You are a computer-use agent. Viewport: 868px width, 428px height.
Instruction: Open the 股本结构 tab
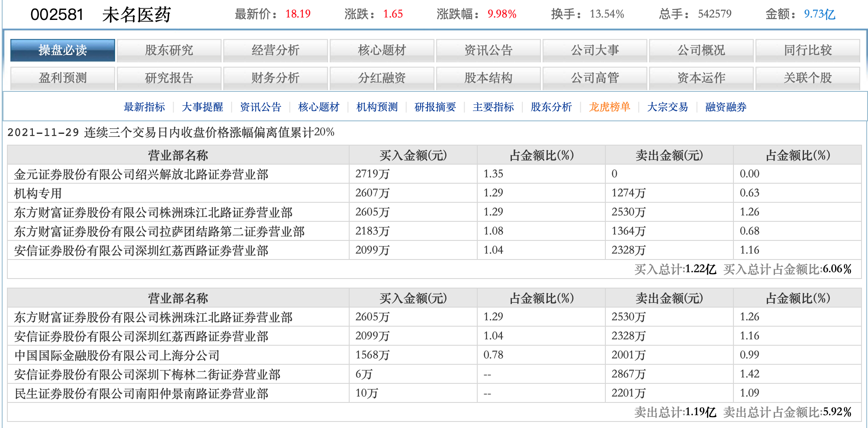click(488, 78)
